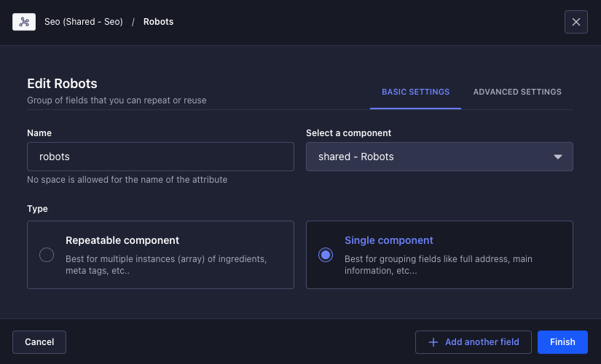
Task: Click the 'Seo (Shared - Seo)' breadcrumb
Action: [x=84, y=22]
